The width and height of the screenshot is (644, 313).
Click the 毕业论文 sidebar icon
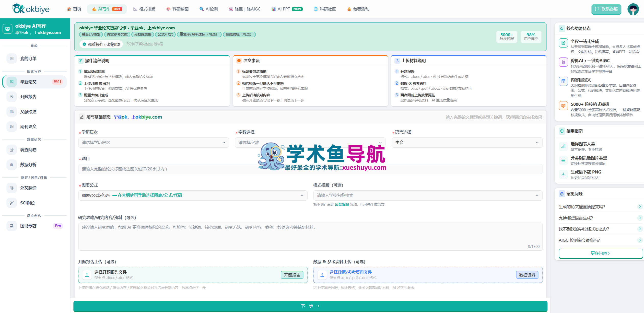click(x=12, y=82)
